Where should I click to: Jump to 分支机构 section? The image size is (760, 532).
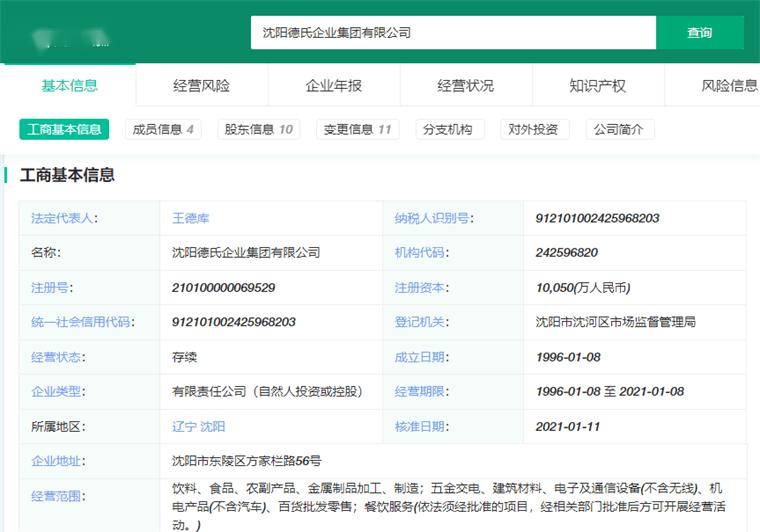click(450, 129)
